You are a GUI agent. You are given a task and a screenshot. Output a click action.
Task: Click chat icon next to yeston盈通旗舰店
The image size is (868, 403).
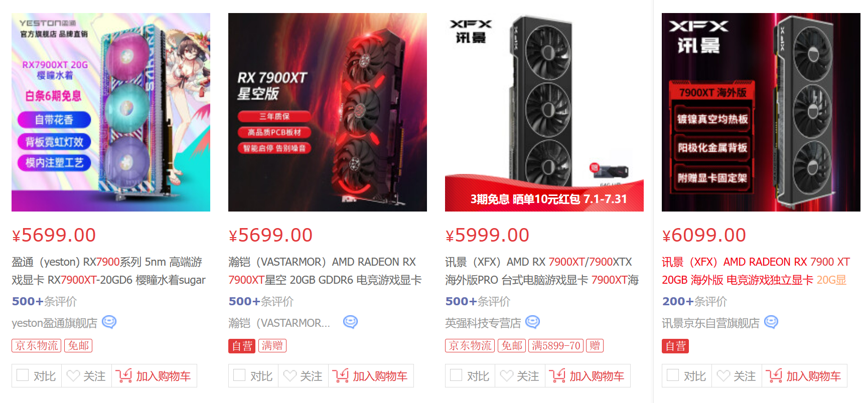109,322
